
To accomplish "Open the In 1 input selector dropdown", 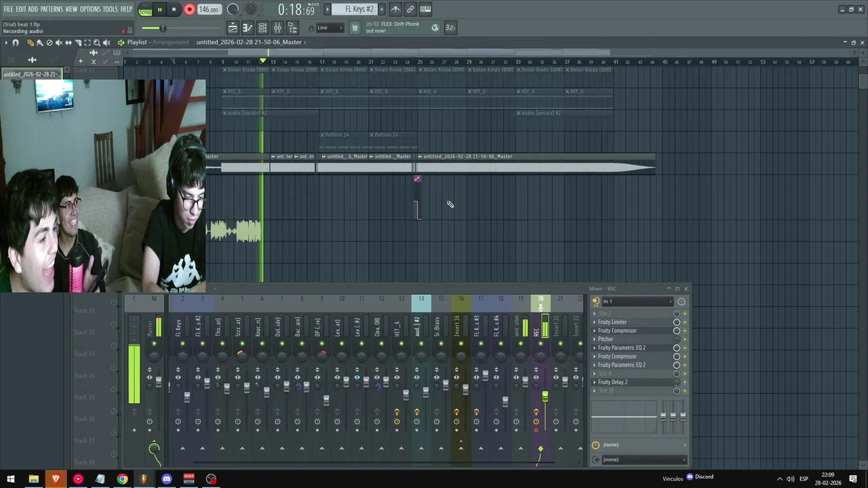I will 636,302.
